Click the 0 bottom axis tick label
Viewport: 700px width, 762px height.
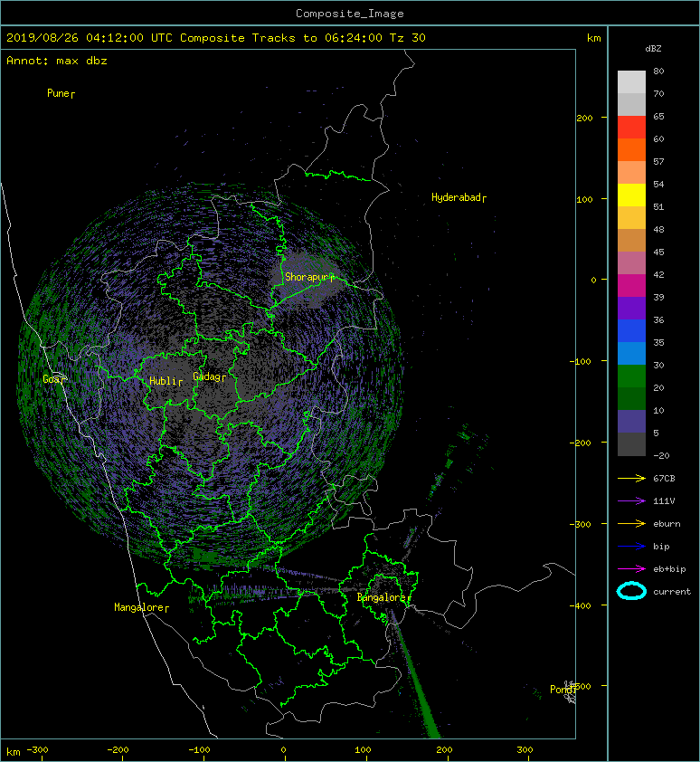tap(284, 750)
